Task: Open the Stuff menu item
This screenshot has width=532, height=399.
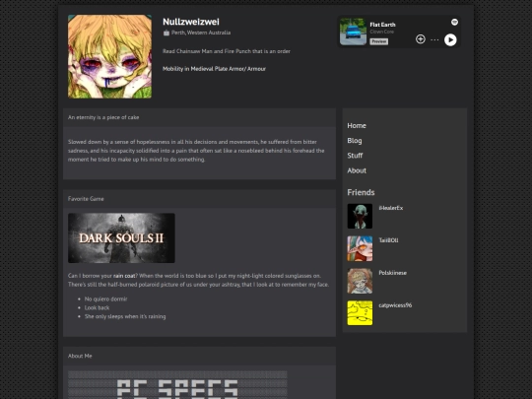Action: (355, 156)
